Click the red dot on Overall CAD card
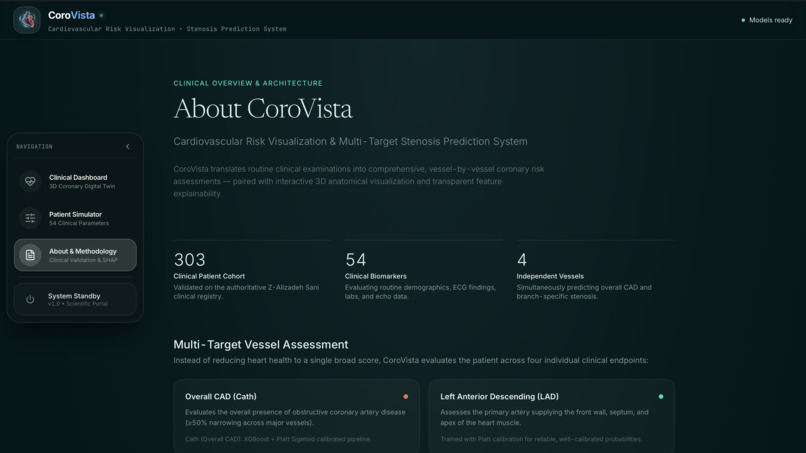Screen dimensions: 806x453 tap(406, 396)
